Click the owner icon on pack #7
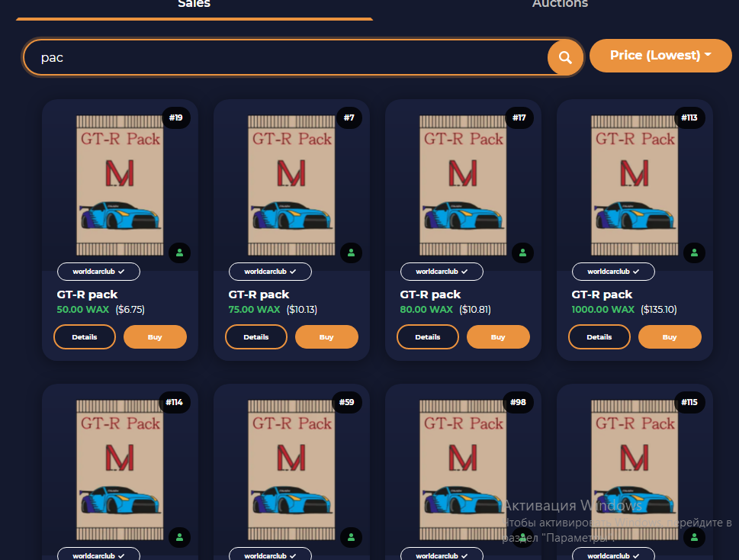Image resolution: width=739 pixels, height=560 pixels. [x=351, y=253]
